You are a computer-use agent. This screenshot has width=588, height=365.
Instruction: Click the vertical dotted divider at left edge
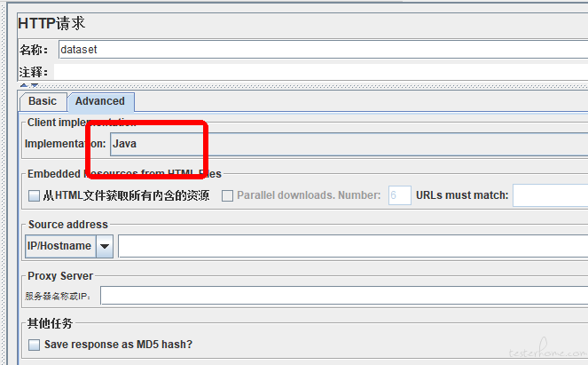[x=4, y=183]
